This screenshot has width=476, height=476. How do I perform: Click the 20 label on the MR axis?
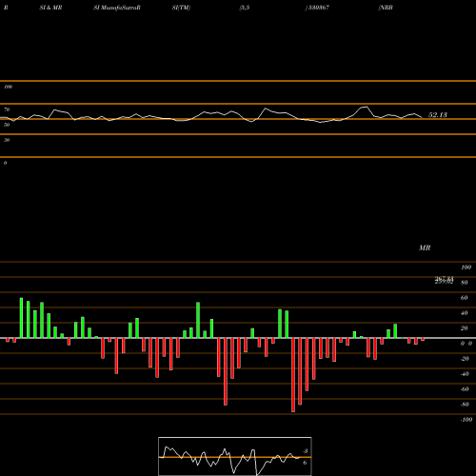pyautogui.click(x=464, y=328)
